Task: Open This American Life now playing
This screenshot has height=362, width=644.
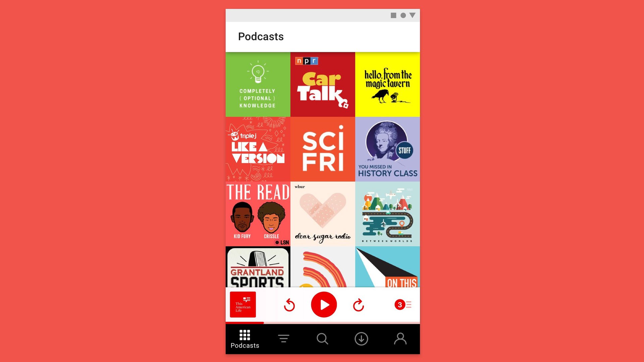Action: [x=243, y=304]
